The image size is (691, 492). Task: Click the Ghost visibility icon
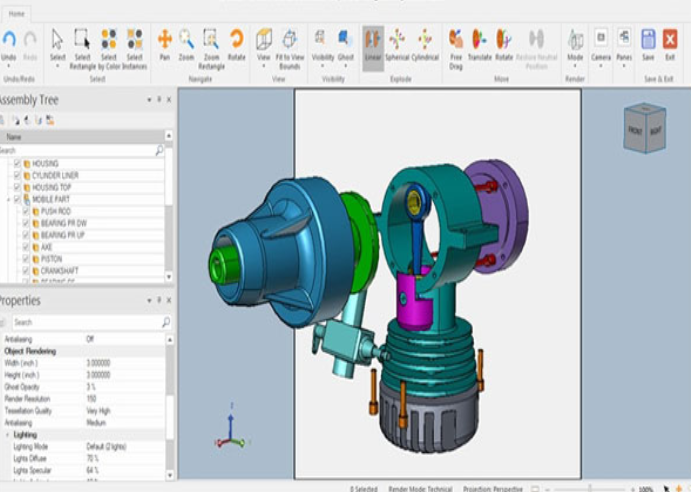click(x=345, y=42)
